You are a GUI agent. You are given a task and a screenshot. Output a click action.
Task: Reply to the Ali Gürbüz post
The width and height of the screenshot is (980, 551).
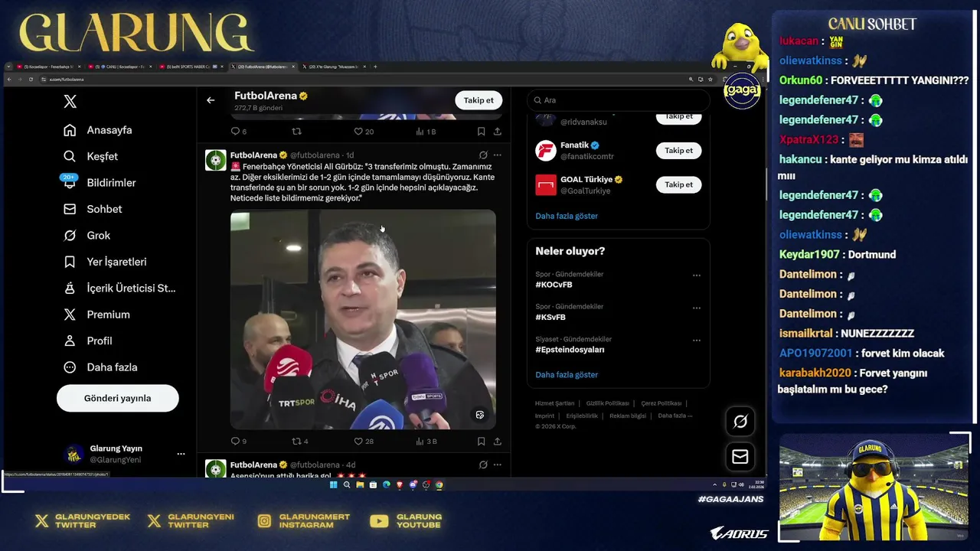238,441
